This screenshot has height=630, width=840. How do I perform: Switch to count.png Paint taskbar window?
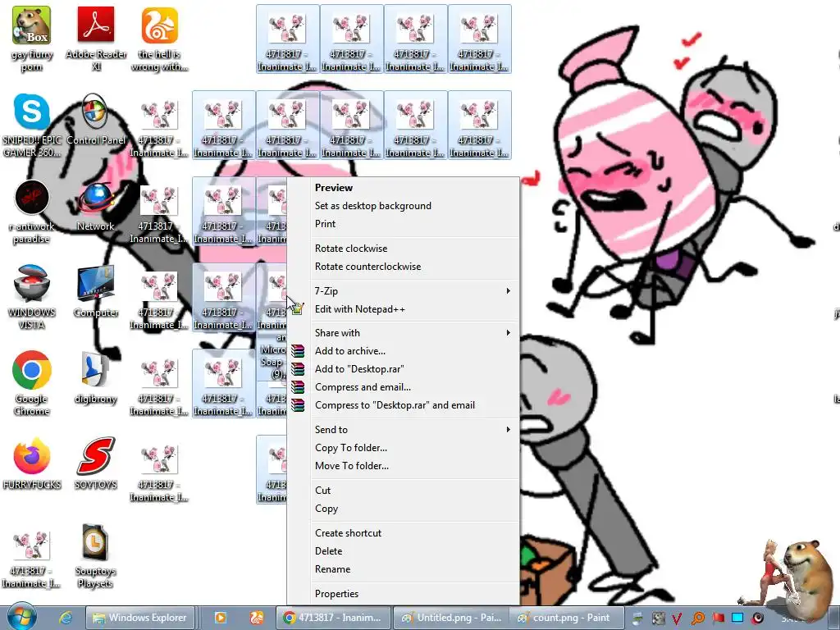(566, 618)
